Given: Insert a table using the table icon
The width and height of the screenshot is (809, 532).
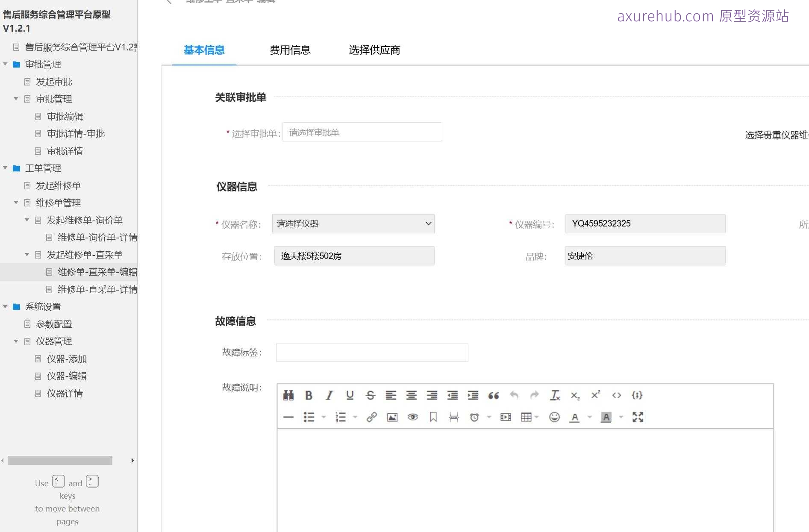Looking at the screenshot, I should click(526, 417).
